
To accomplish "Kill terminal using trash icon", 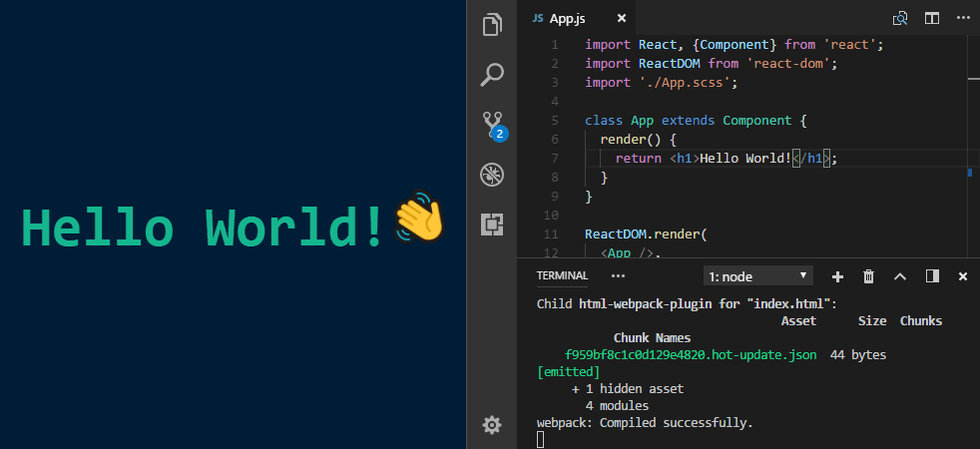I will pos(869,276).
